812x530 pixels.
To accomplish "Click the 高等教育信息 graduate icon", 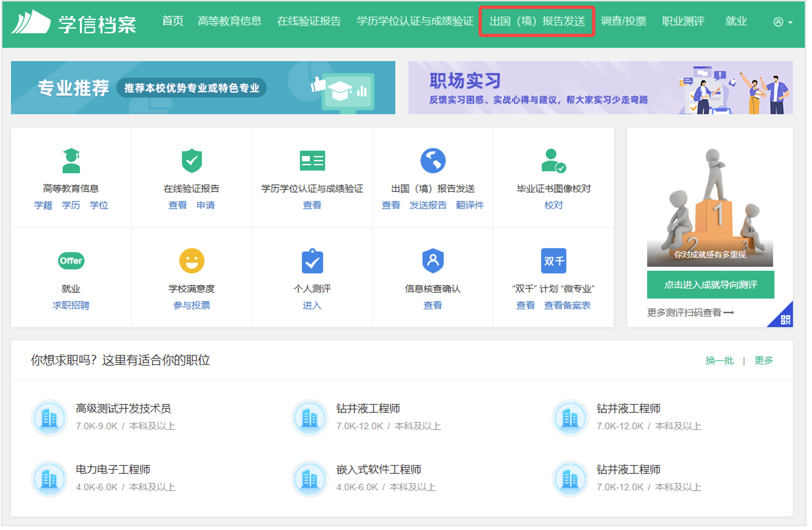I will click(x=71, y=161).
